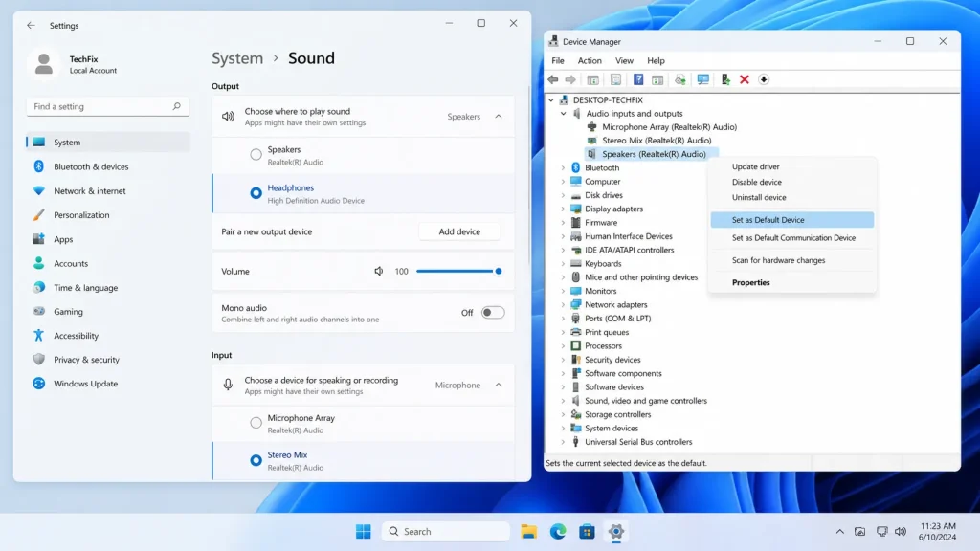Click the update driver toolbar icon with green arrow
The height and width of the screenshot is (551, 980).
coord(725,79)
